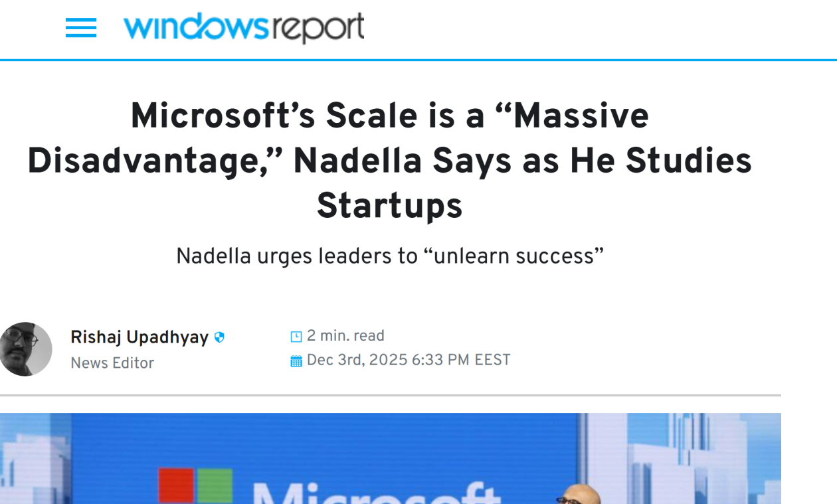
Task: Click the "report" part of site logo
Action: tap(318, 28)
